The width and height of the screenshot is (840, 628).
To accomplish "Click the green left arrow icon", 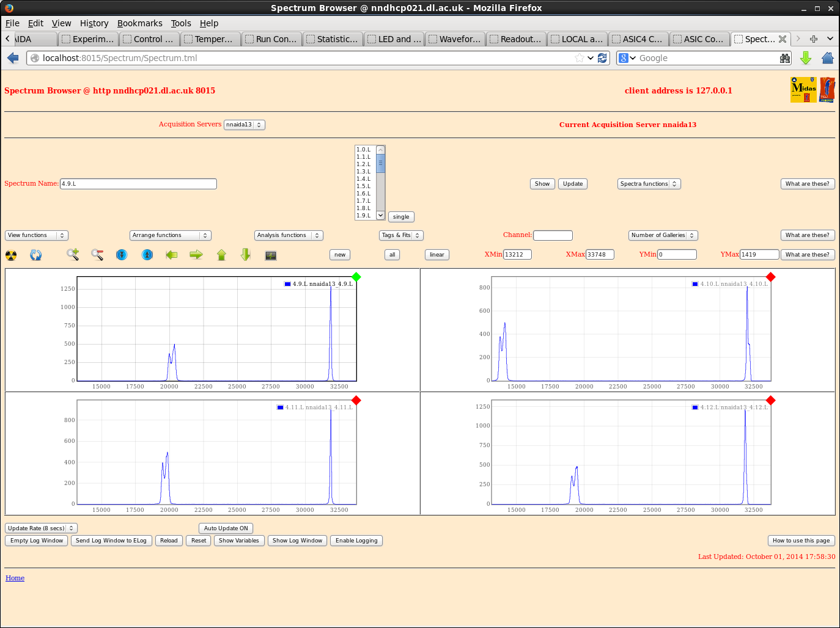I will coord(172,255).
